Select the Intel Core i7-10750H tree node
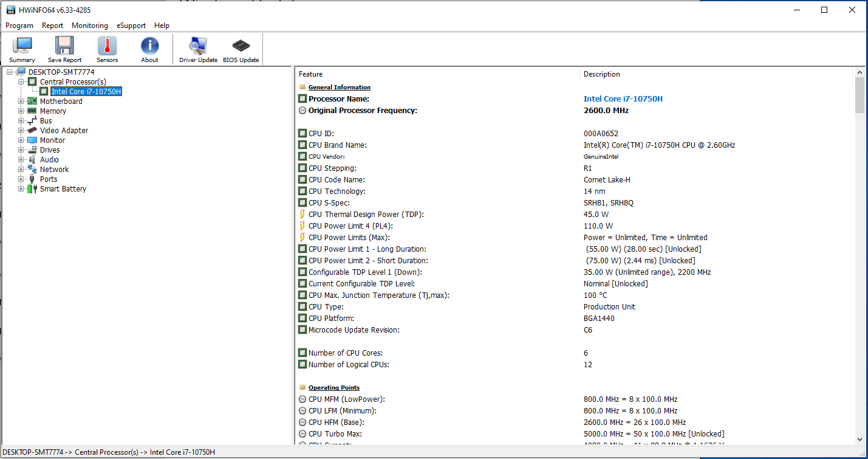Viewport: 868px width, 459px height. click(x=86, y=92)
